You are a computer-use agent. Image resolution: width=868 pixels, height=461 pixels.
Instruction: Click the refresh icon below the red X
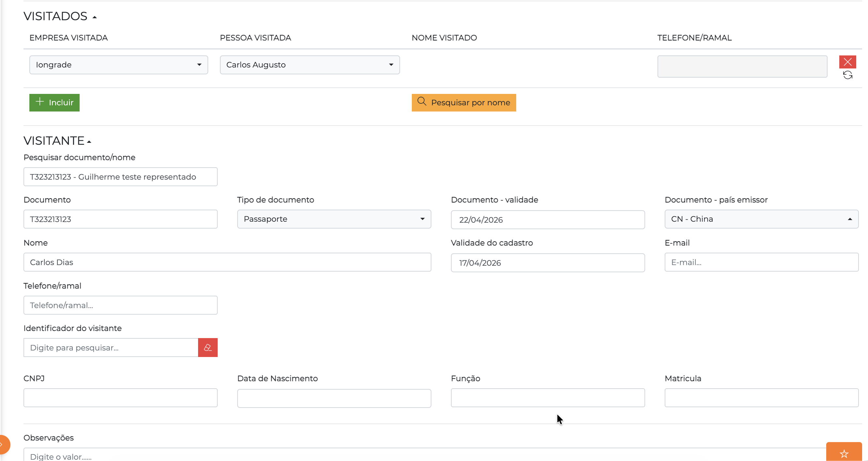[847, 75]
